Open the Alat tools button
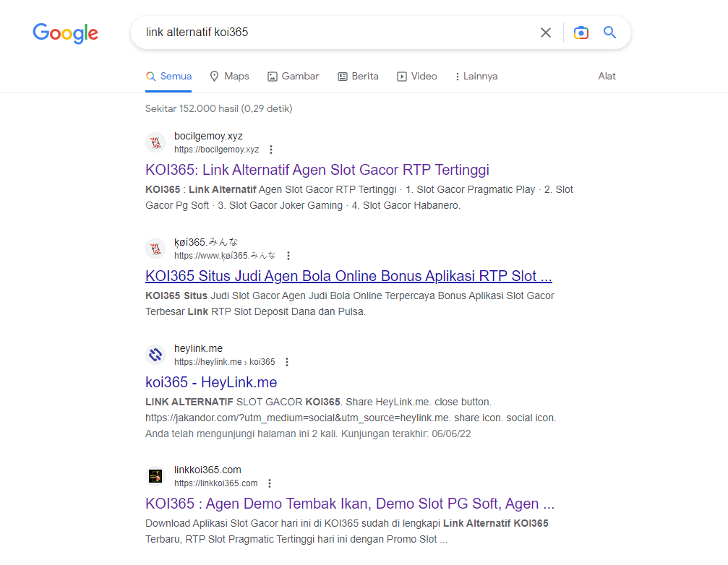This screenshot has width=728, height=565. [x=607, y=77]
